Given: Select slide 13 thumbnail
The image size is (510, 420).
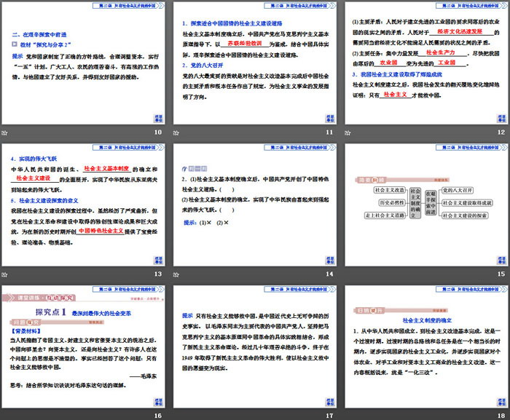Looking at the screenshot, I should click(x=83, y=205).
